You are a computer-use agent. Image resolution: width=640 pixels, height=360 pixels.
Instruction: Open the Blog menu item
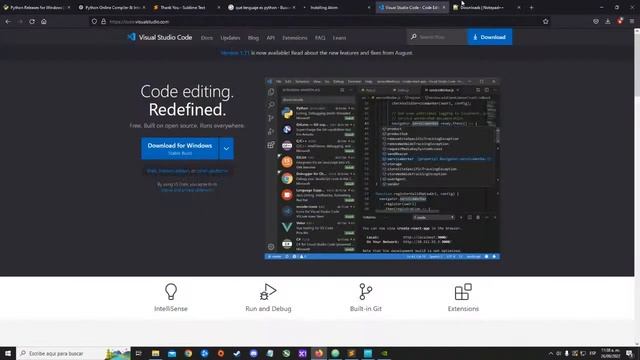pos(253,38)
